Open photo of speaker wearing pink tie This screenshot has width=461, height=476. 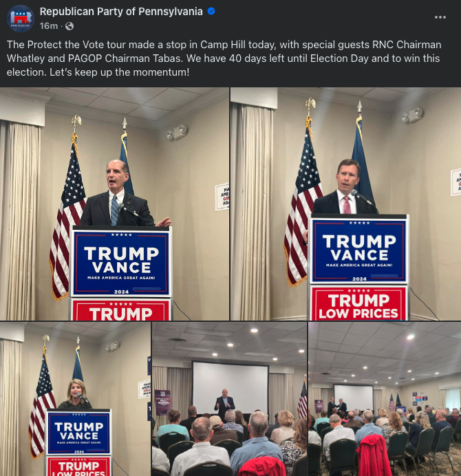pyautogui.click(x=346, y=204)
